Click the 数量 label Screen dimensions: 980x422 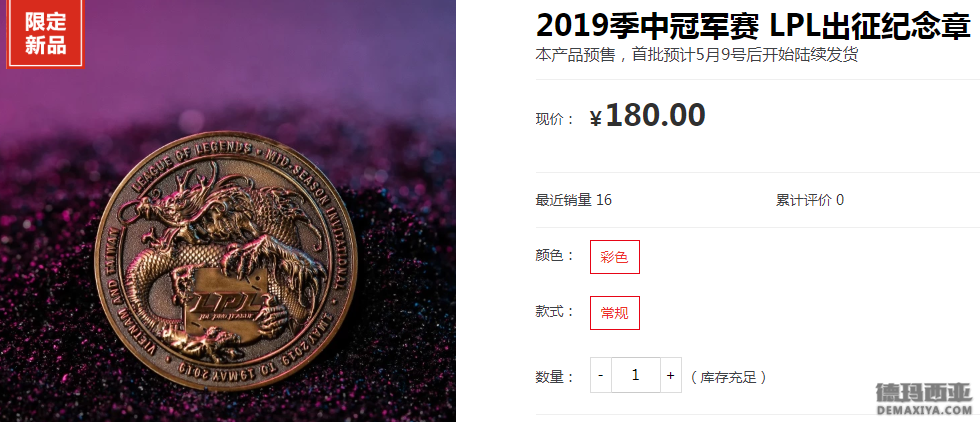click(554, 377)
